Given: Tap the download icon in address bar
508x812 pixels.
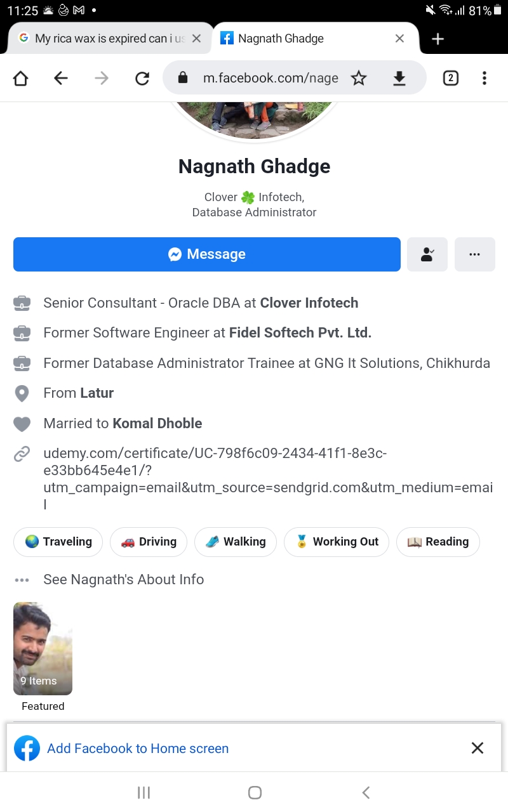Looking at the screenshot, I should (399, 78).
